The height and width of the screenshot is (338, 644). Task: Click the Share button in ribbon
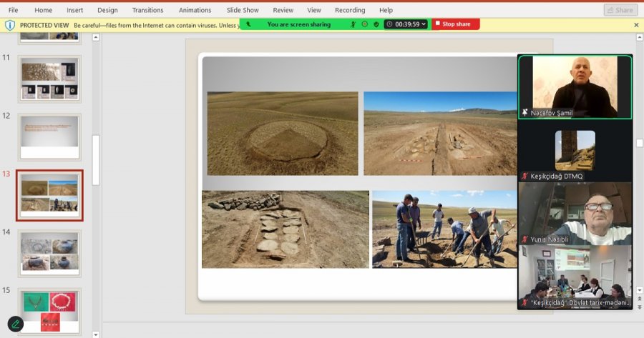(x=620, y=10)
